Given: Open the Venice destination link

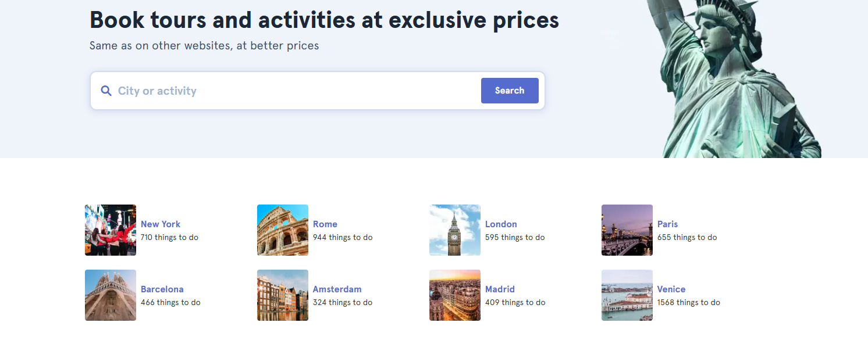Looking at the screenshot, I should coord(671,289).
